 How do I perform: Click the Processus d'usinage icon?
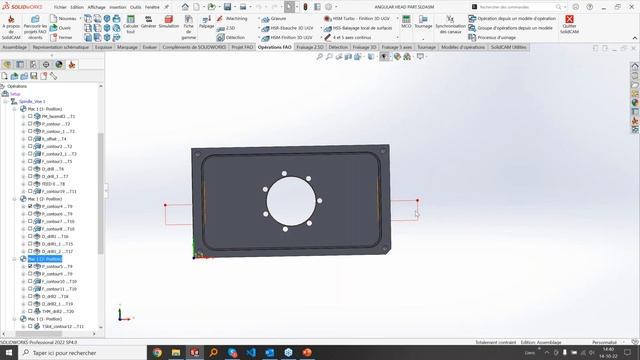click(472, 38)
